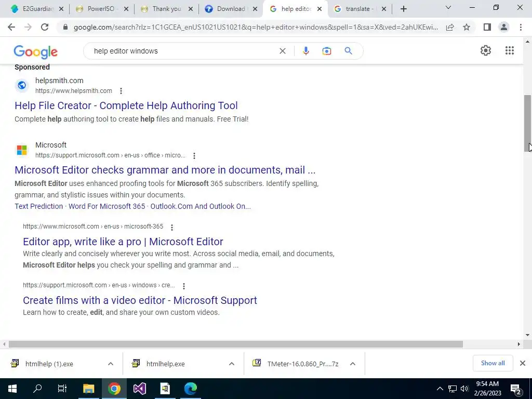Screen dimensions: 532x399
Task: Start voice search with microphone
Action: point(305,51)
